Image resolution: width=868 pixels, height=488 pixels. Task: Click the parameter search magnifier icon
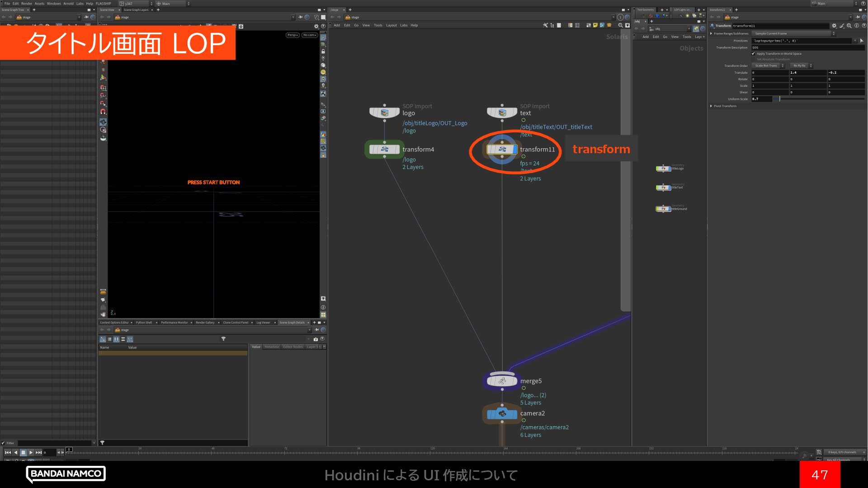pos(849,26)
